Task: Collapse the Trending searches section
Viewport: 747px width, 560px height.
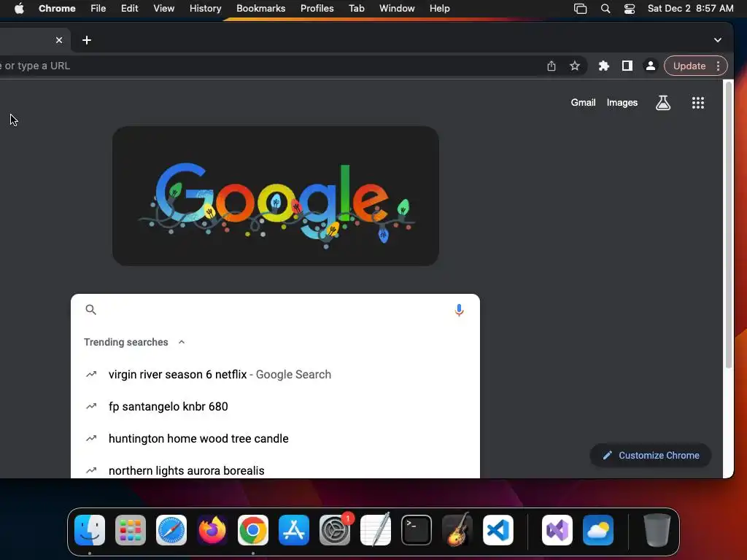Action: [x=182, y=342]
